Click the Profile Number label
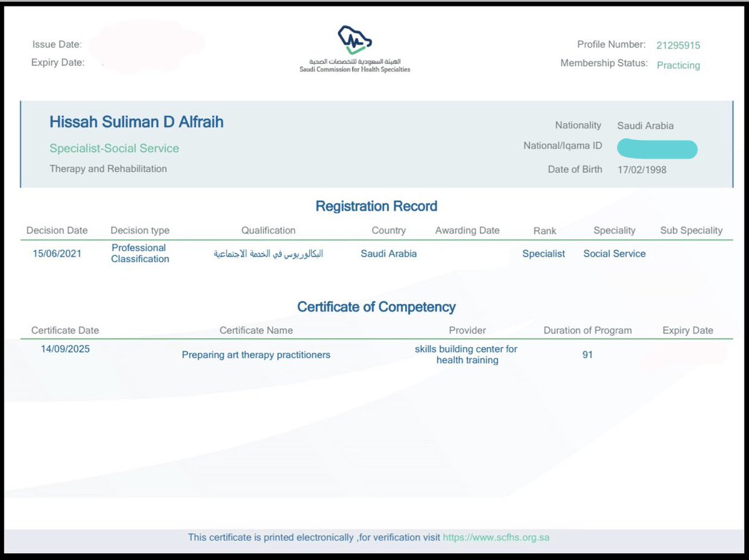The height and width of the screenshot is (560, 749). 612,44
